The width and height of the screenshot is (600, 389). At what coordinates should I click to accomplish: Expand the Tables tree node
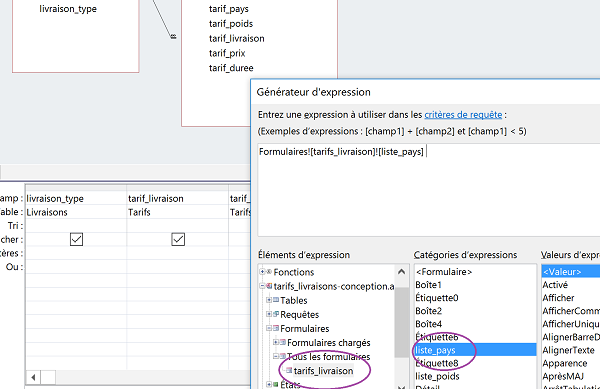coord(269,300)
